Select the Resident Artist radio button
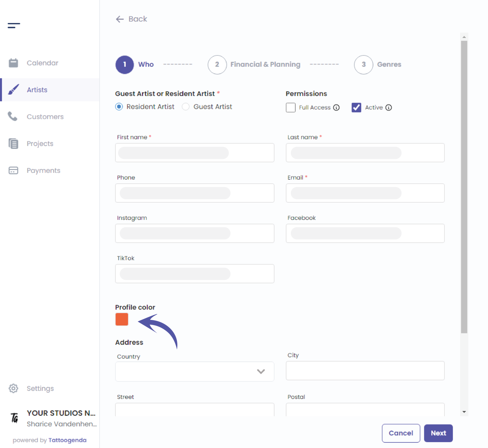 [119, 107]
